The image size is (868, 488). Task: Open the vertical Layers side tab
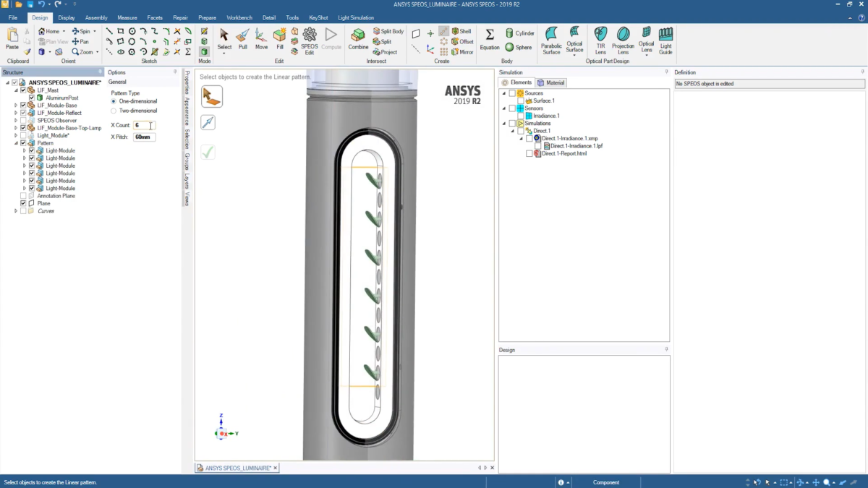pos(187,181)
